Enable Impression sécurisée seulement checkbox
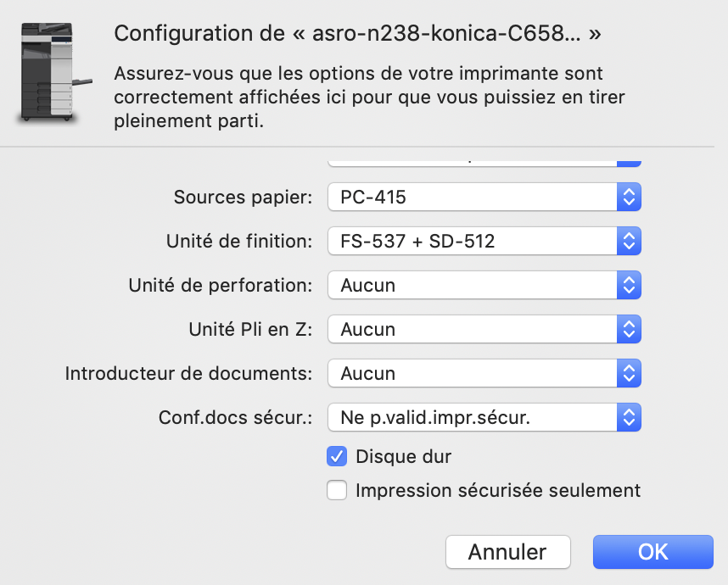The image size is (728, 585). [337, 490]
